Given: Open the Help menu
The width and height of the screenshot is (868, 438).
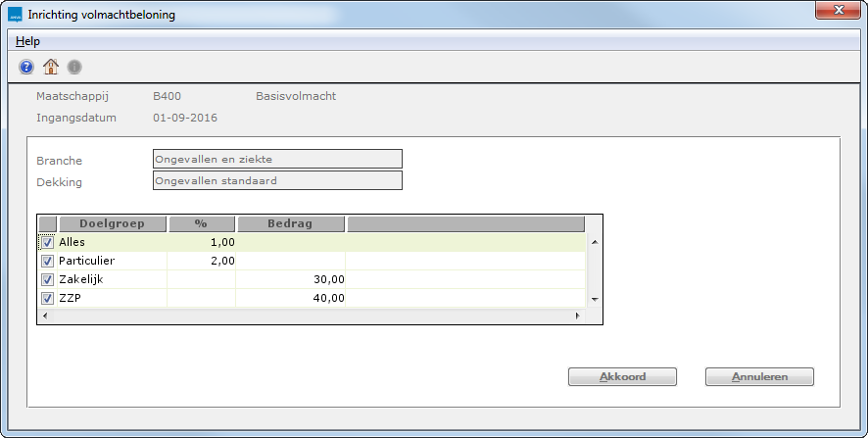Looking at the screenshot, I should point(27,41).
